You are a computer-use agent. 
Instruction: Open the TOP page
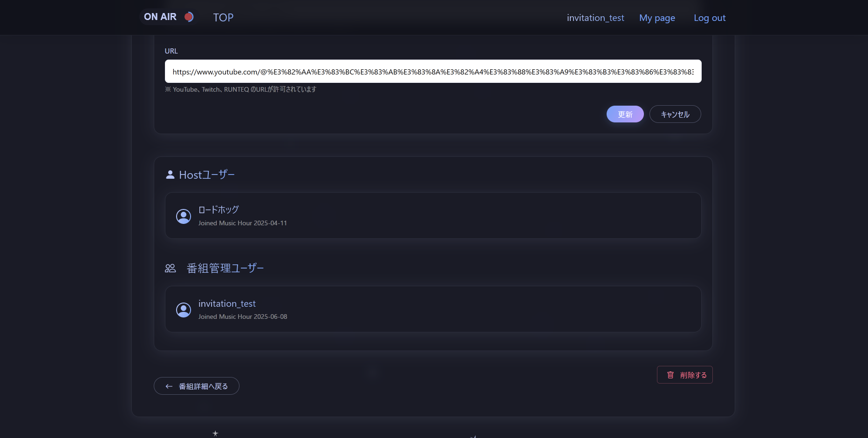[223, 17]
